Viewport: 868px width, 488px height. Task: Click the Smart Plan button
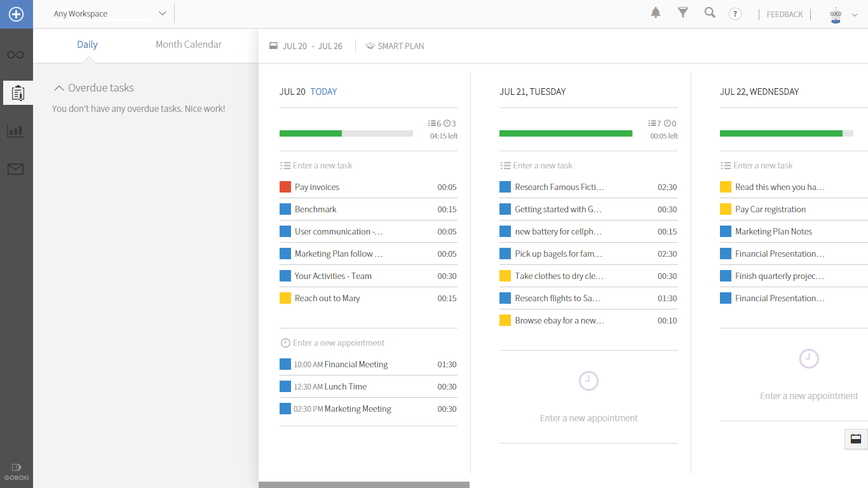395,46
